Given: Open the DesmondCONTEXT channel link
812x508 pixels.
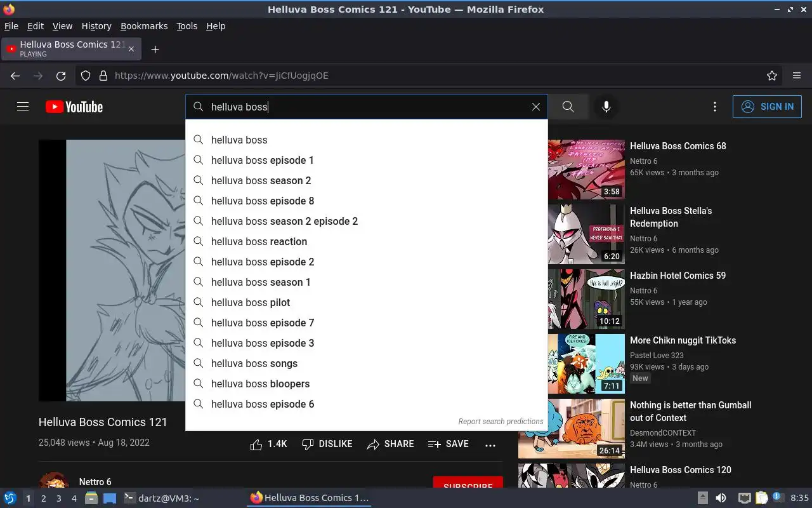Looking at the screenshot, I should pyautogui.click(x=663, y=433).
